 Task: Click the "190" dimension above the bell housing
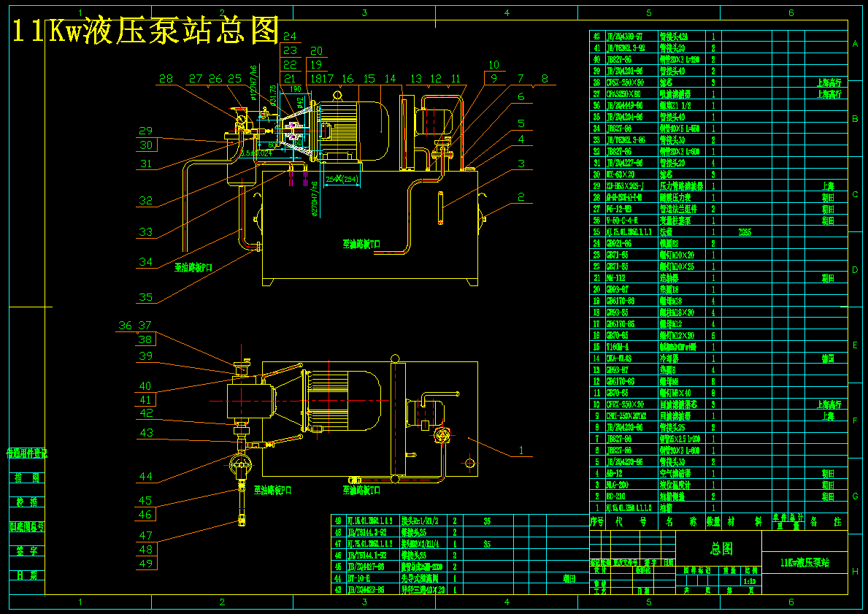[x=296, y=89]
